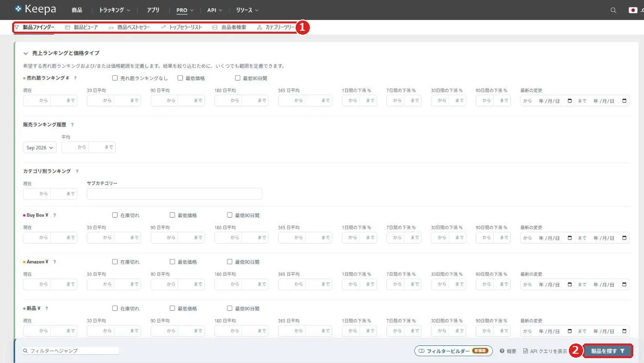Expand the リソース menu
This screenshot has height=363, width=644.
[247, 10]
